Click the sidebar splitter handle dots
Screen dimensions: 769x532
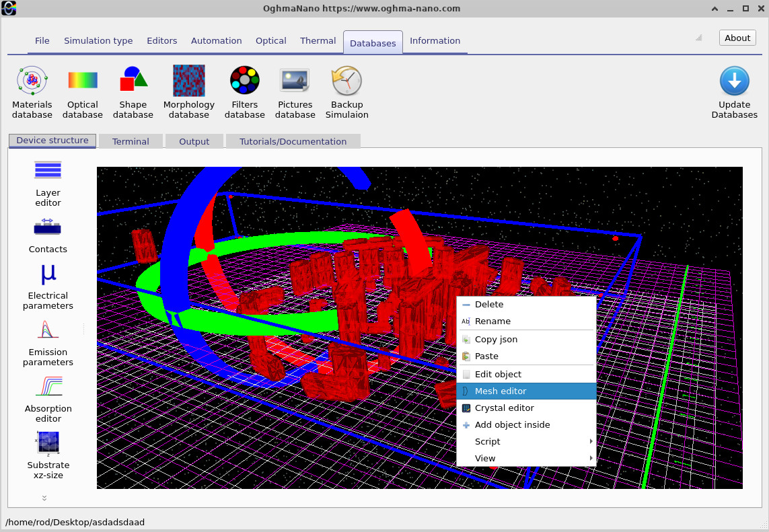[x=84, y=328]
